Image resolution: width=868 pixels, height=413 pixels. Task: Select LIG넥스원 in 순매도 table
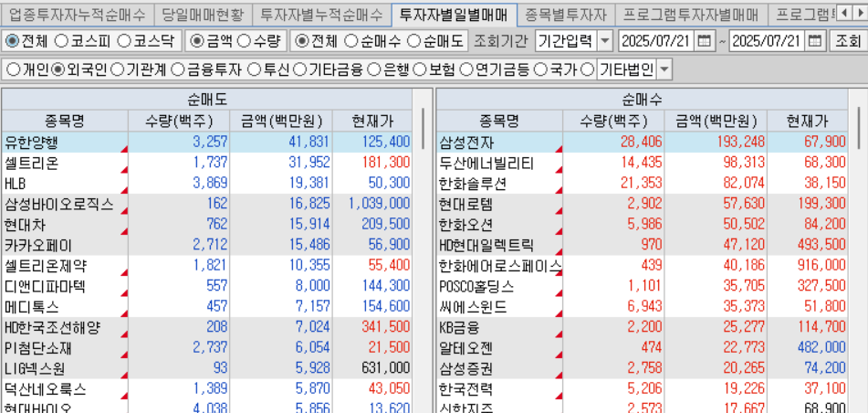click(206, 368)
